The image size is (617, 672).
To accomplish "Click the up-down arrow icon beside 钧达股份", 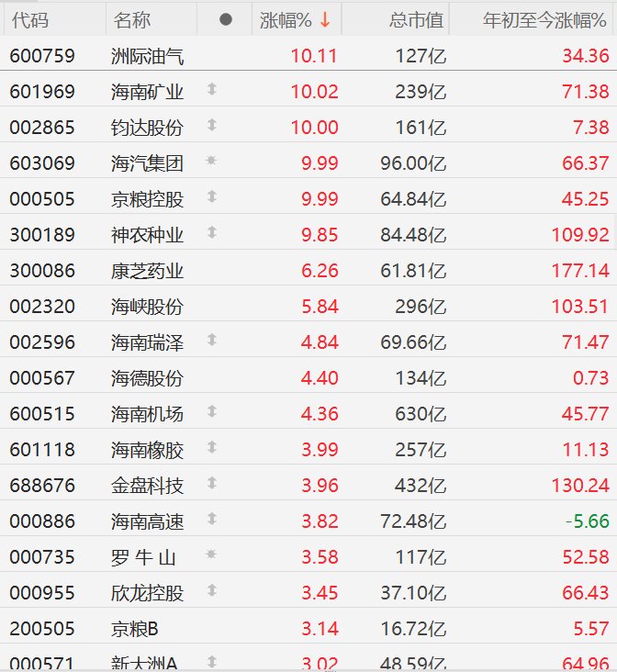I will (212, 126).
